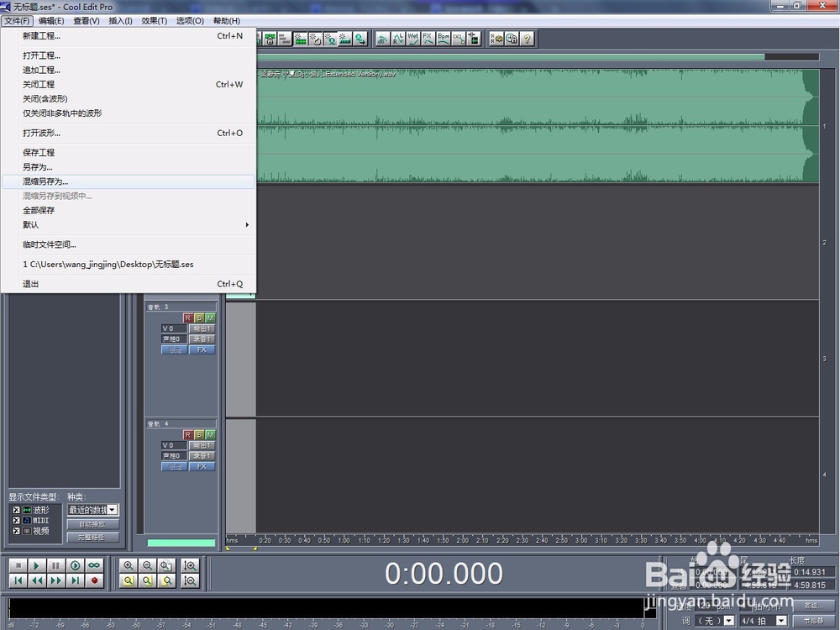840x630 pixels.
Task: Click track 4 FX button
Action: (202, 466)
